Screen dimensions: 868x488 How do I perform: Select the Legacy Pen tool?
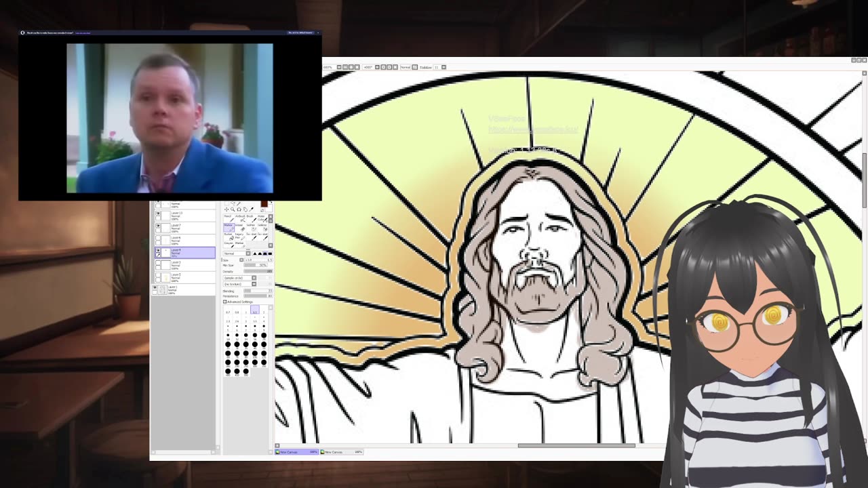click(240, 237)
